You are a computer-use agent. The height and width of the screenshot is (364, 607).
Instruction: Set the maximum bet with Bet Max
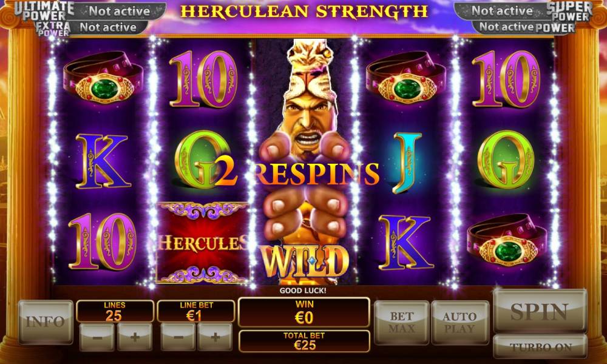tap(401, 322)
